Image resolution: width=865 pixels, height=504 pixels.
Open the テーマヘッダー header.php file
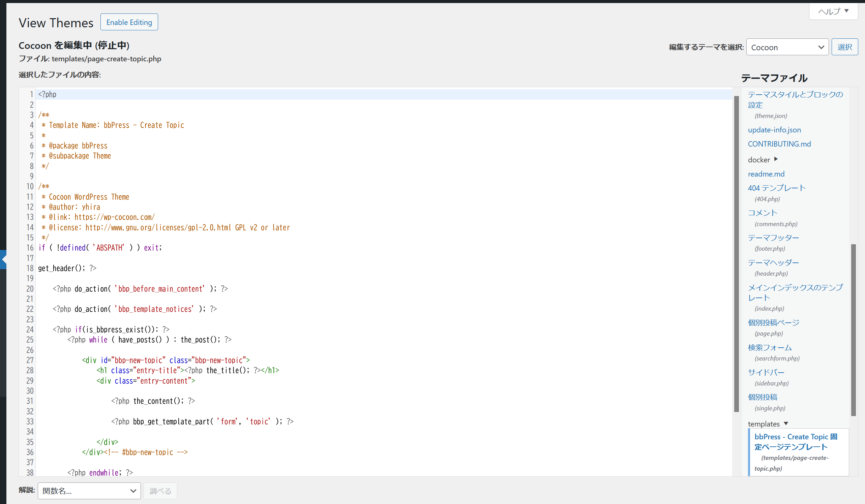pos(773,262)
